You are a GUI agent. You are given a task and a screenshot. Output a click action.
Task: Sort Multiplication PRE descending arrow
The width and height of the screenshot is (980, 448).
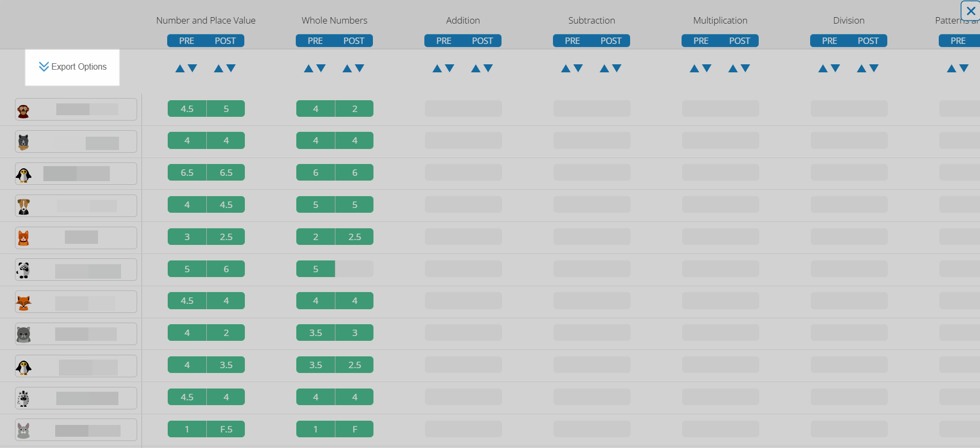[707, 68]
